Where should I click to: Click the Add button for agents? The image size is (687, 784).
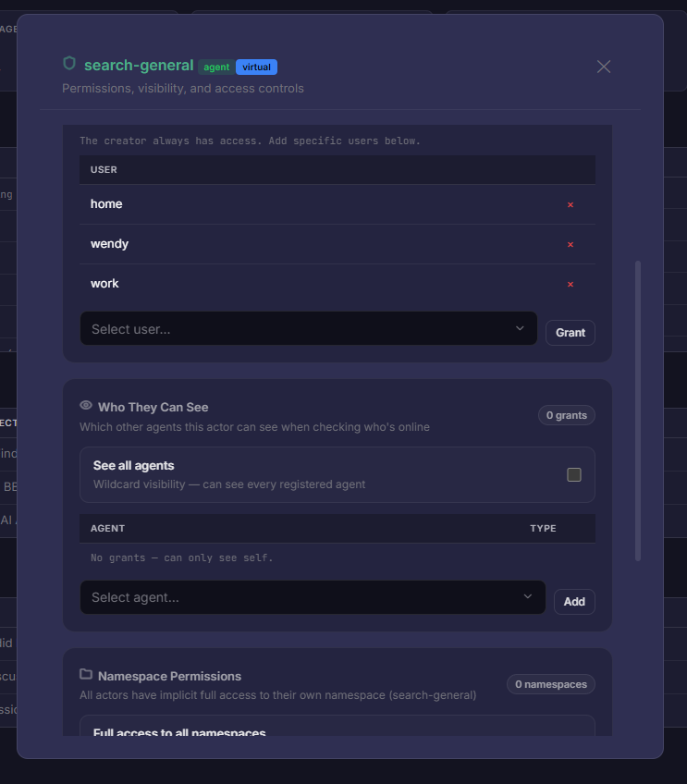point(574,601)
